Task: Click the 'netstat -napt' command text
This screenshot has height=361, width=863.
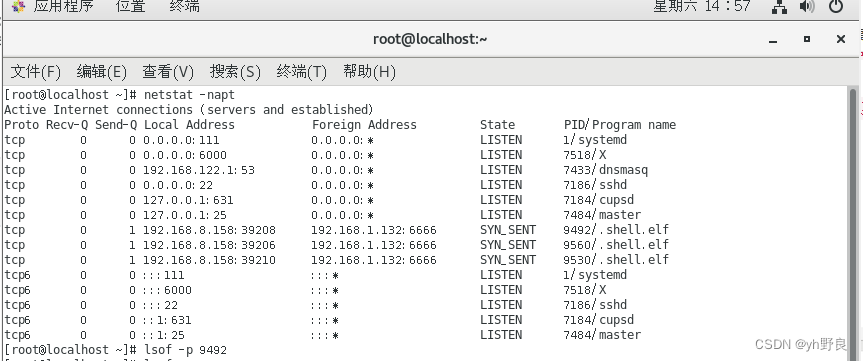Action: (x=189, y=95)
